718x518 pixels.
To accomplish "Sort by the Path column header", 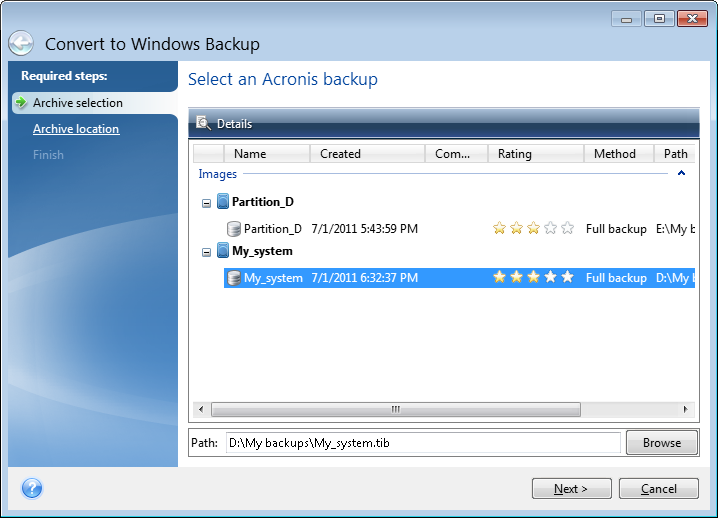I will (x=675, y=153).
